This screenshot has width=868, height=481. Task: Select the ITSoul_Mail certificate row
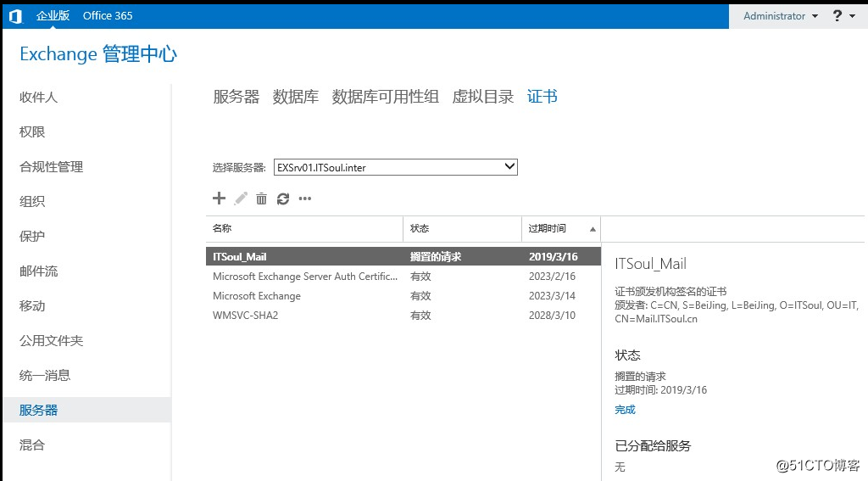click(x=403, y=256)
